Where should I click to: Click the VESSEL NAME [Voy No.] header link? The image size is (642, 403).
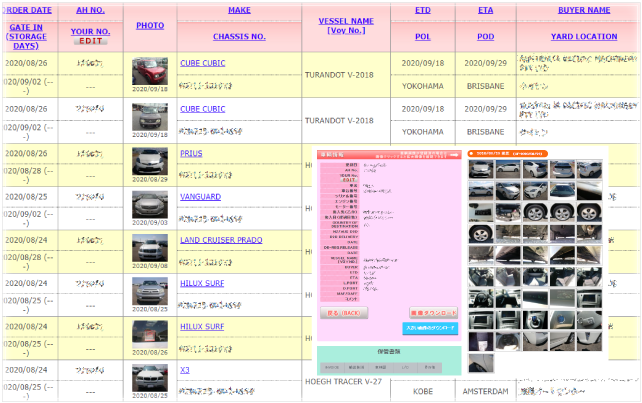pyautogui.click(x=346, y=25)
